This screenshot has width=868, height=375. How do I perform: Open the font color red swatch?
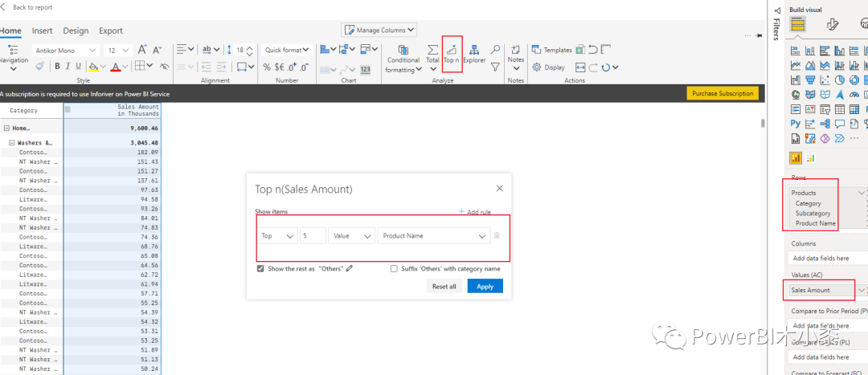[x=115, y=67]
